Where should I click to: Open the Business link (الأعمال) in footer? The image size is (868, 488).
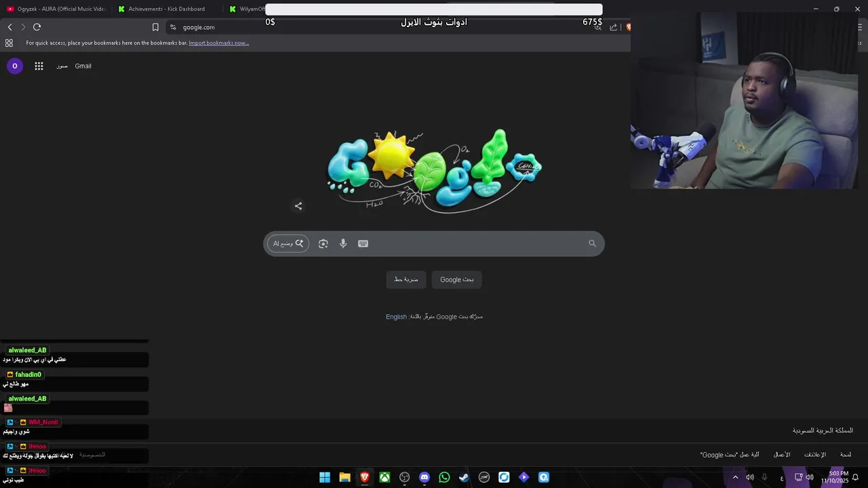(x=782, y=454)
